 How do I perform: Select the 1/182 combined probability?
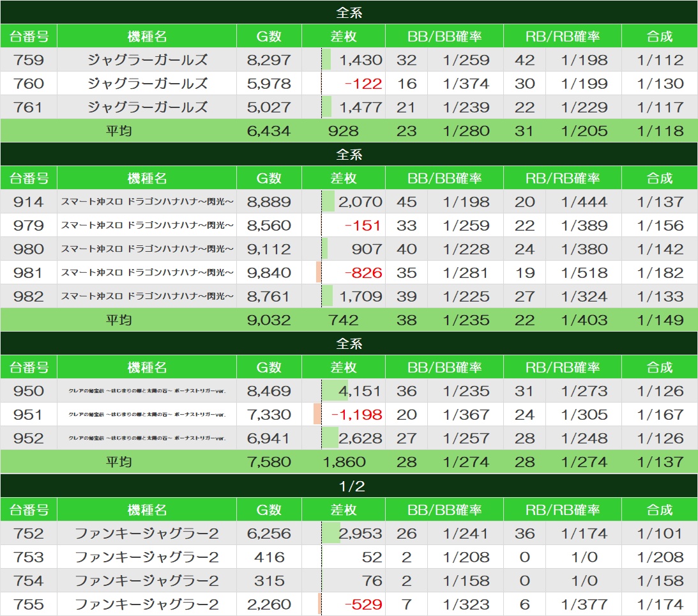pos(660,273)
